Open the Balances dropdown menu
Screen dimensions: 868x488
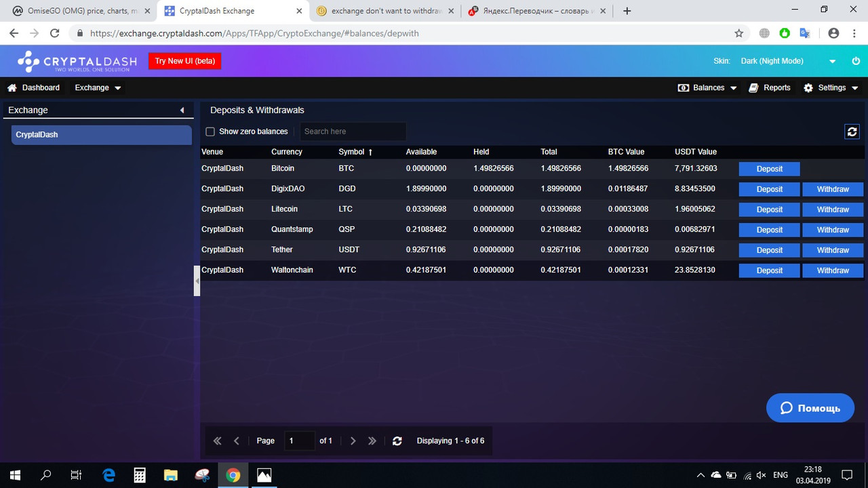pyautogui.click(x=707, y=87)
